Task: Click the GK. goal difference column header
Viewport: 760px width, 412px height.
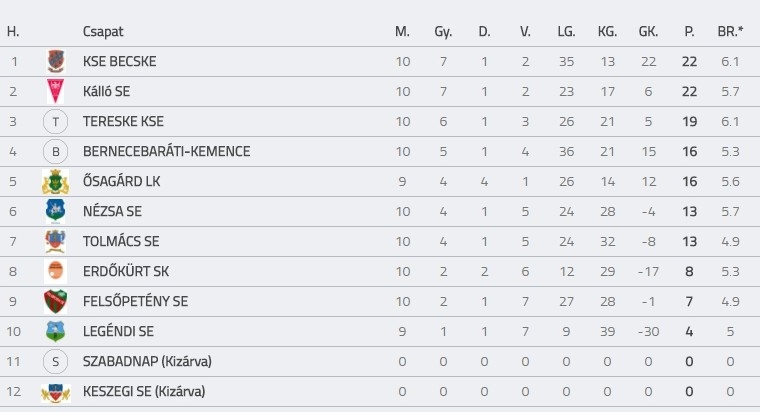Action: [648, 32]
